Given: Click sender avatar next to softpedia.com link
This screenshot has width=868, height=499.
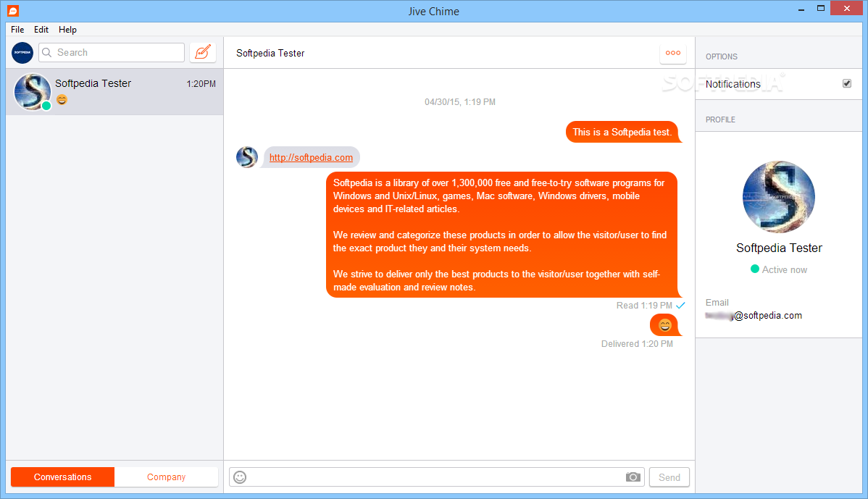Looking at the screenshot, I should 247,157.
